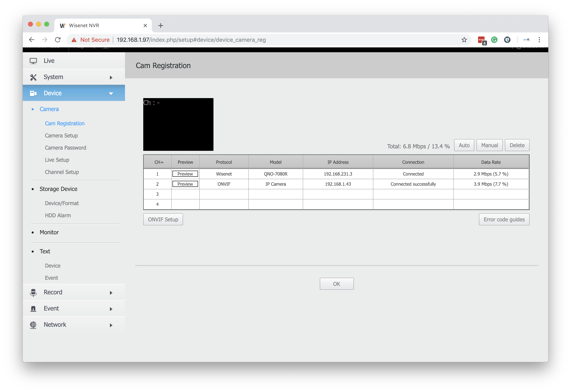The image size is (571, 392).
Task: Click the ONVIF Setup button
Action: coord(163,219)
